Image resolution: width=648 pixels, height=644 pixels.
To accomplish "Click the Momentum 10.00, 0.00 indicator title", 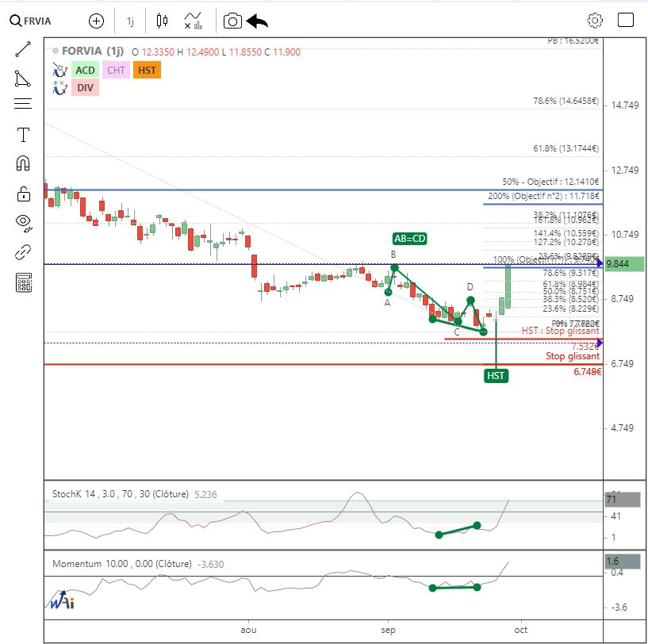I will click(x=122, y=564).
